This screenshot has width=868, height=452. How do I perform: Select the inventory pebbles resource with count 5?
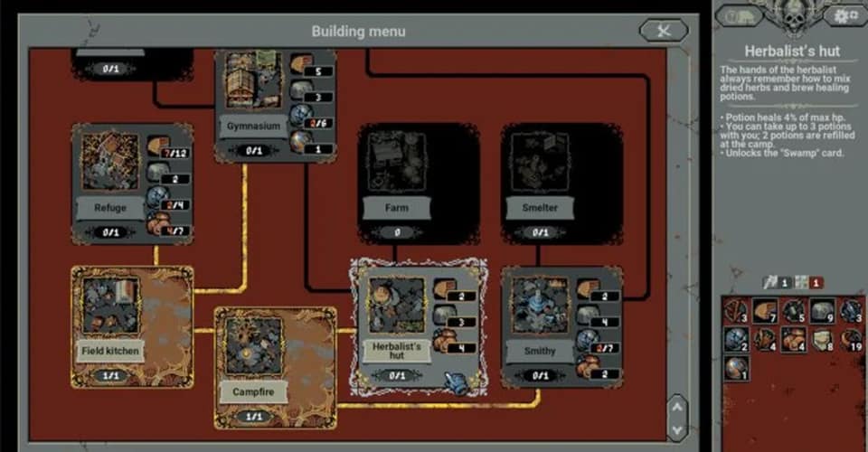tap(794, 311)
